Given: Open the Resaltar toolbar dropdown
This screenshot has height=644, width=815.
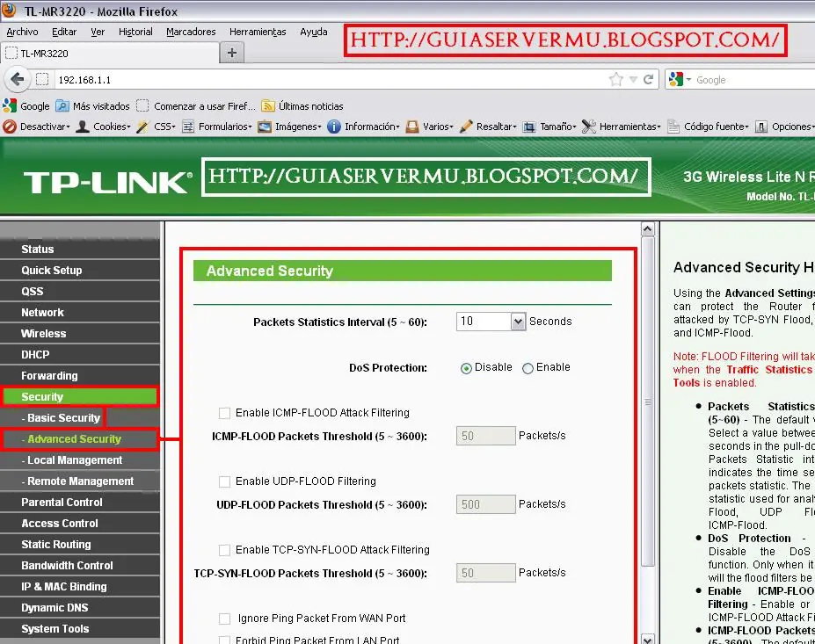Looking at the screenshot, I should (488, 127).
